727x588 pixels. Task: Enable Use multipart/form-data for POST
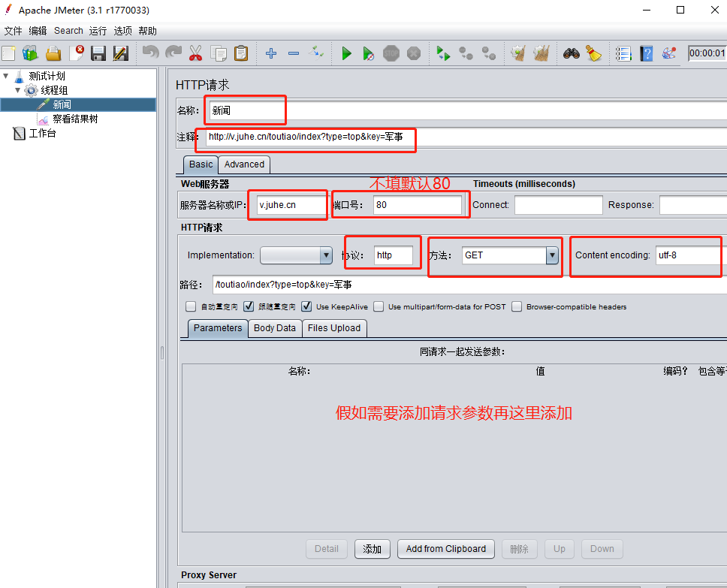pos(379,306)
